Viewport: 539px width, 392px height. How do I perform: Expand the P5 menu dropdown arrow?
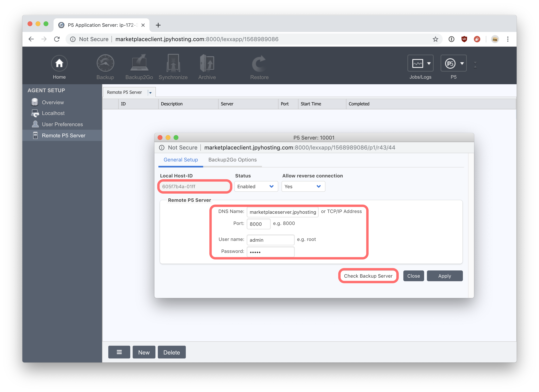click(x=462, y=63)
